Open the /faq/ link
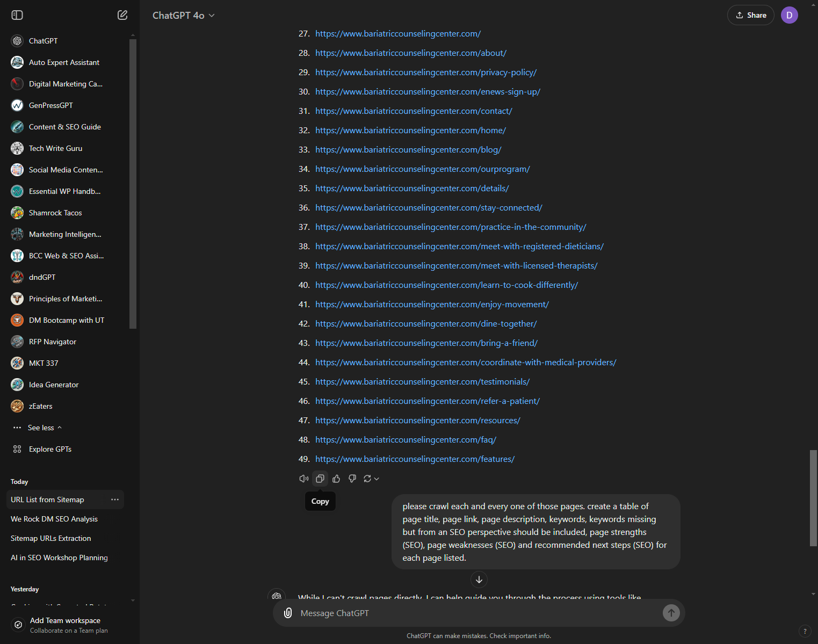Viewport: 818px width, 644px height. (406, 440)
